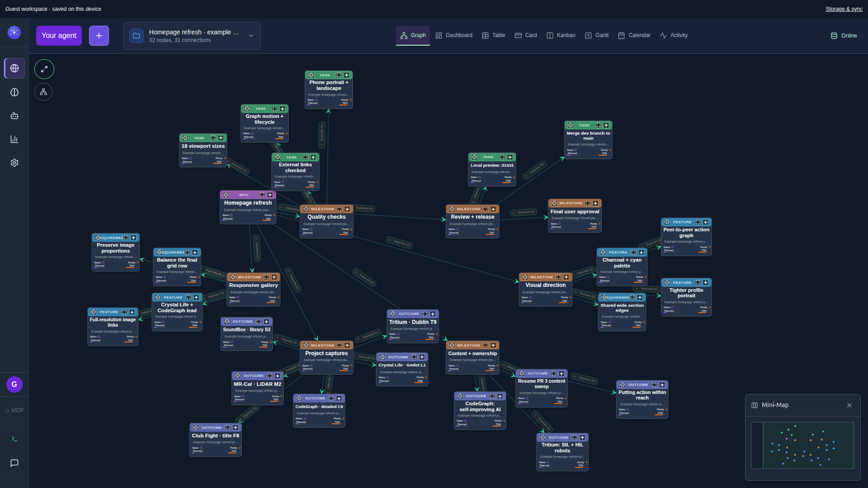
Task: Click the Your agent button
Action: click(x=59, y=36)
